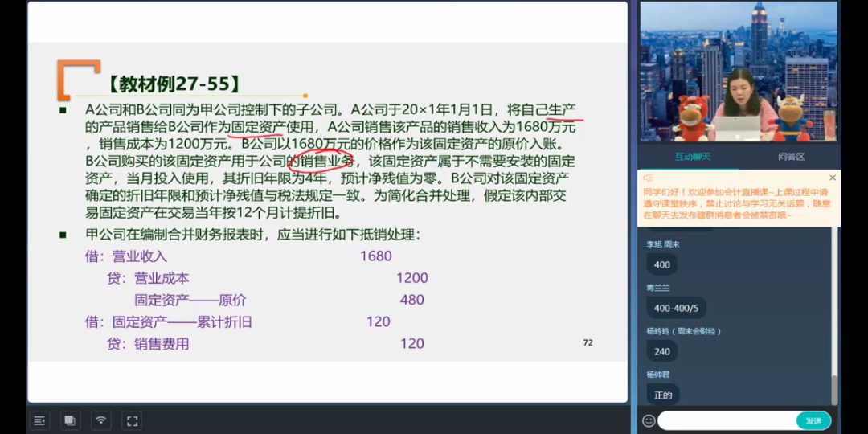Click the Wi-Fi network line icon
868x434 pixels.
100,420
